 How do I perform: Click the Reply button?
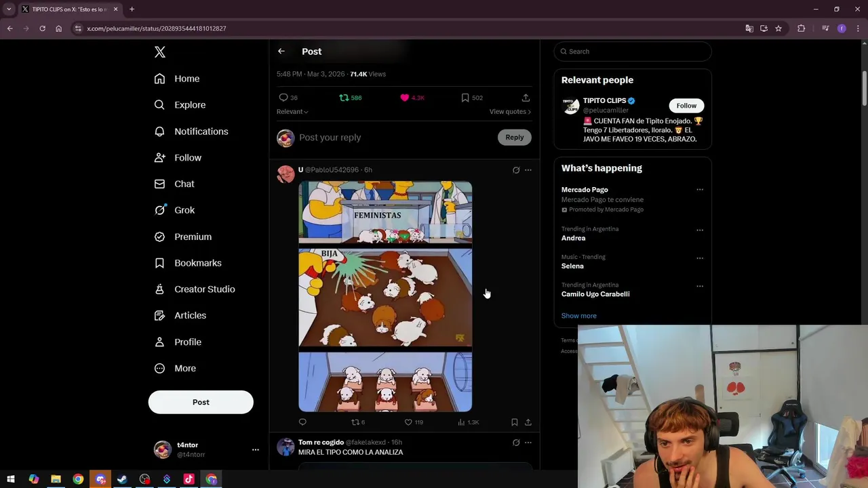tap(515, 138)
